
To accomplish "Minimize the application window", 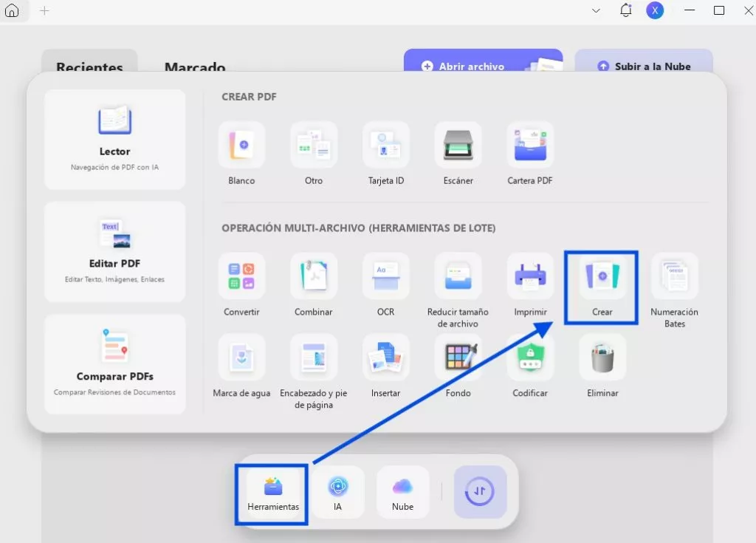I will tap(690, 10).
